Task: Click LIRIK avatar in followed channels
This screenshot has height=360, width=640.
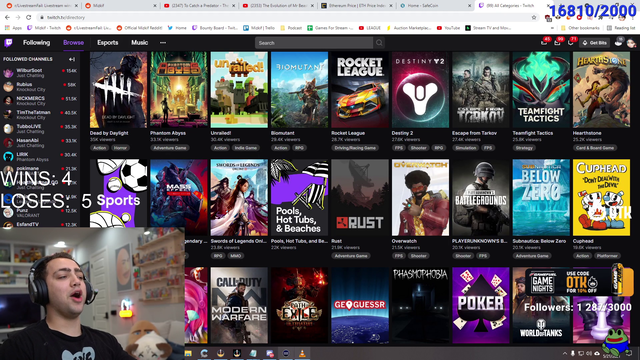Action: 8,157
